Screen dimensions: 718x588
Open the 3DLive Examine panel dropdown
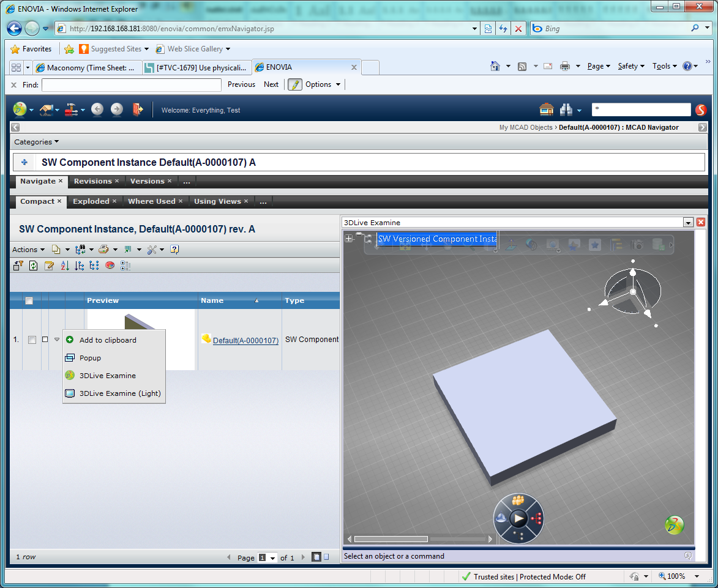click(x=688, y=223)
